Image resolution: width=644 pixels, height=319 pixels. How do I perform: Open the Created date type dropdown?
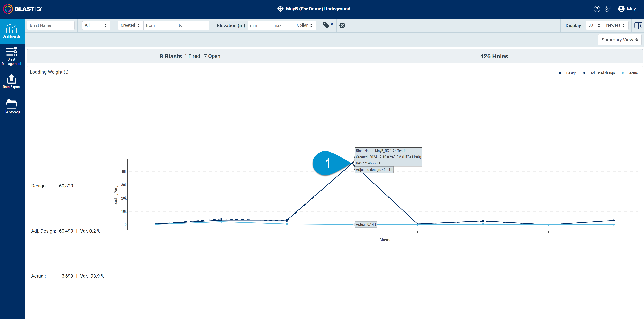pos(130,25)
